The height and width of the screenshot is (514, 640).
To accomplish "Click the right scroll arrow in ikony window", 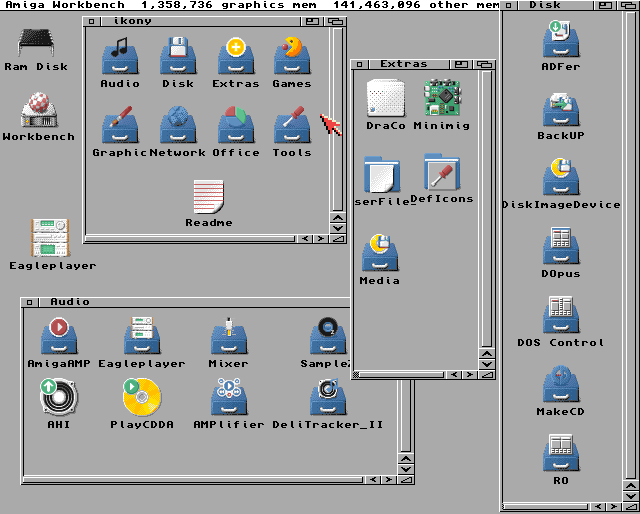I will point(321,239).
